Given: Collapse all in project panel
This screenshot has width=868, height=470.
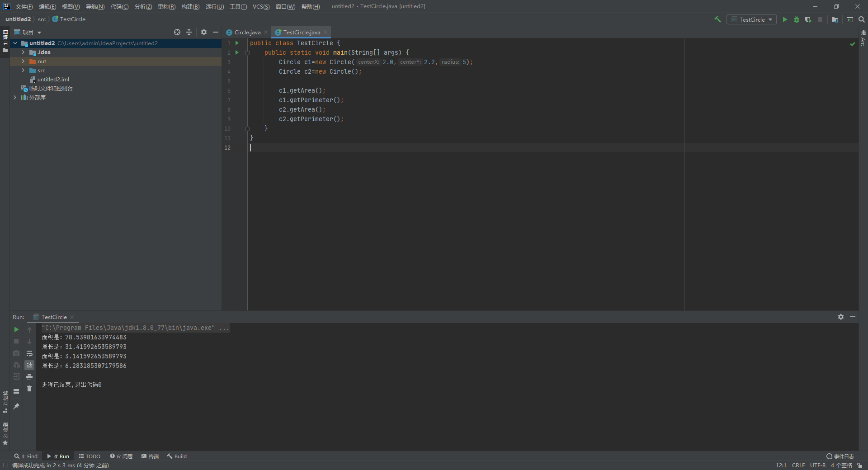Looking at the screenshot, I should pos(189,32).
